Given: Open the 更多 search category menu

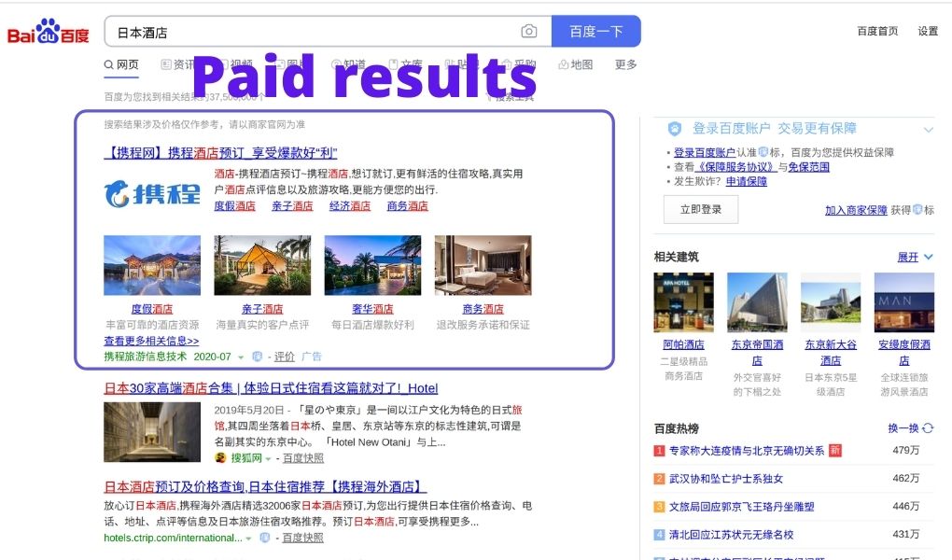Looking at the screenshot, I should coord(625,64).
